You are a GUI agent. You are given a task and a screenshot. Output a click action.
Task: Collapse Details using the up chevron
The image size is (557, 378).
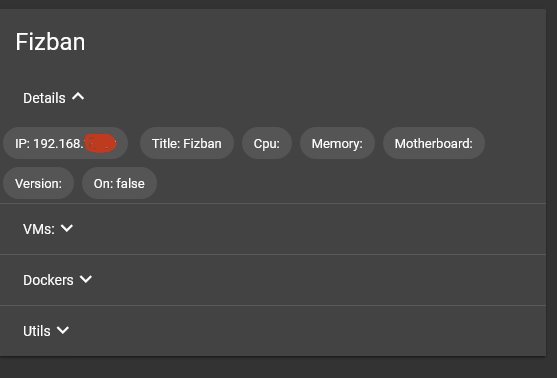pos(78,97)
